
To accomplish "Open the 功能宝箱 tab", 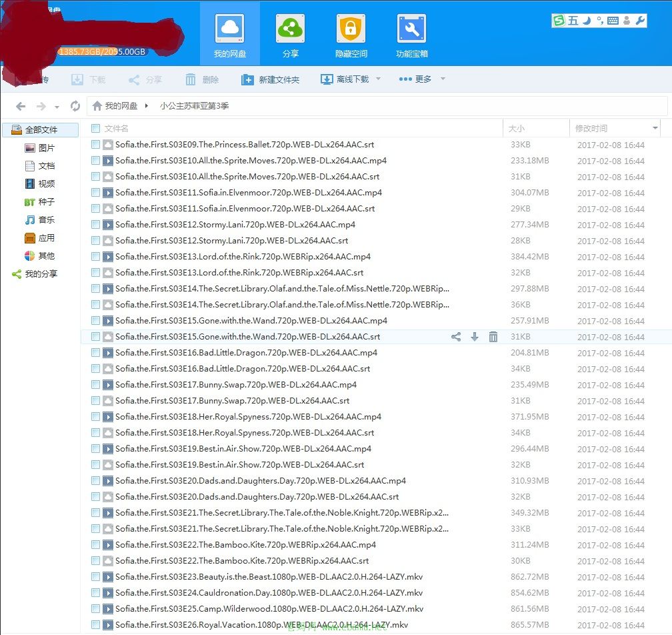I will (x=411, y=34).
